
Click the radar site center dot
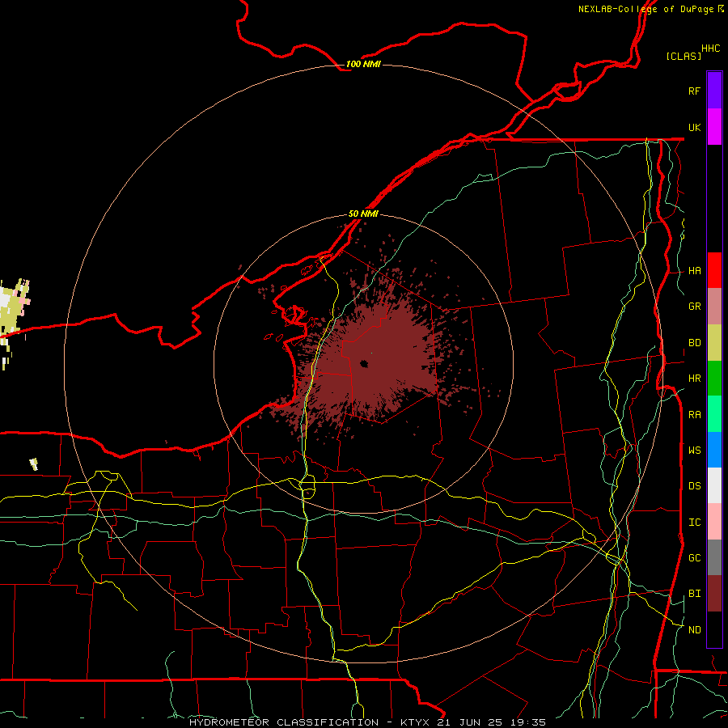coord(364,364)
